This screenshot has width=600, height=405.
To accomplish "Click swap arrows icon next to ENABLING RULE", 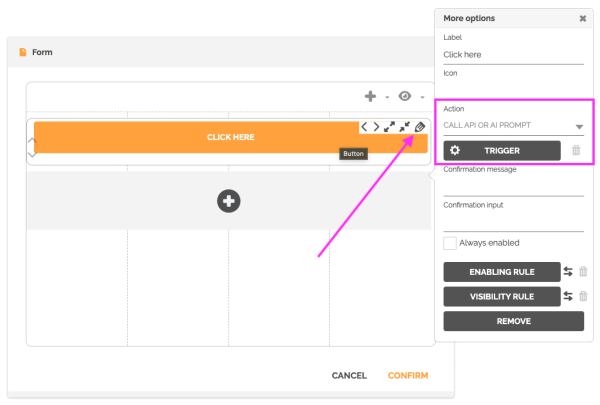I will pyautogui.click(x=568, y=271).
